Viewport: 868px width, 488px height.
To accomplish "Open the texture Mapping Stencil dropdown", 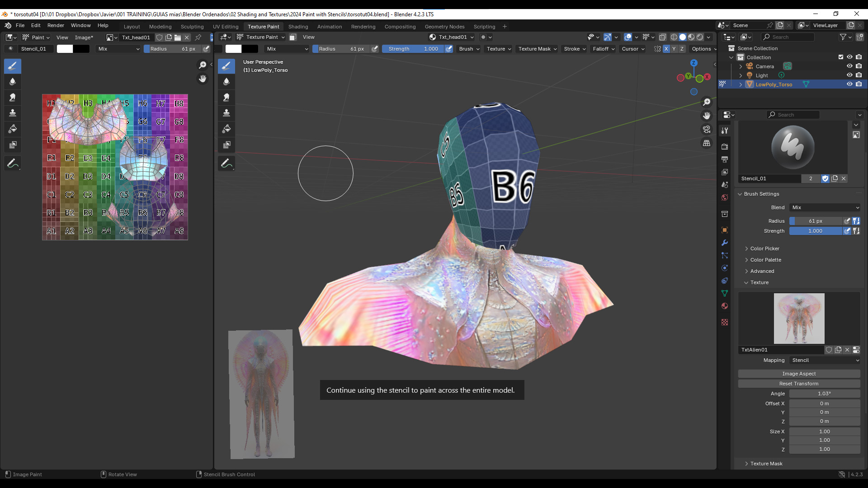I will [x=825, y=360].
